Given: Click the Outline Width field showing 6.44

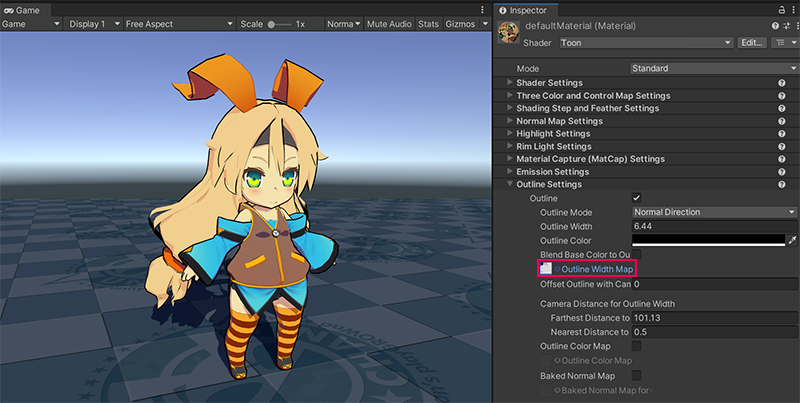Looking at the screenshot, I should (x=714, y=226).
